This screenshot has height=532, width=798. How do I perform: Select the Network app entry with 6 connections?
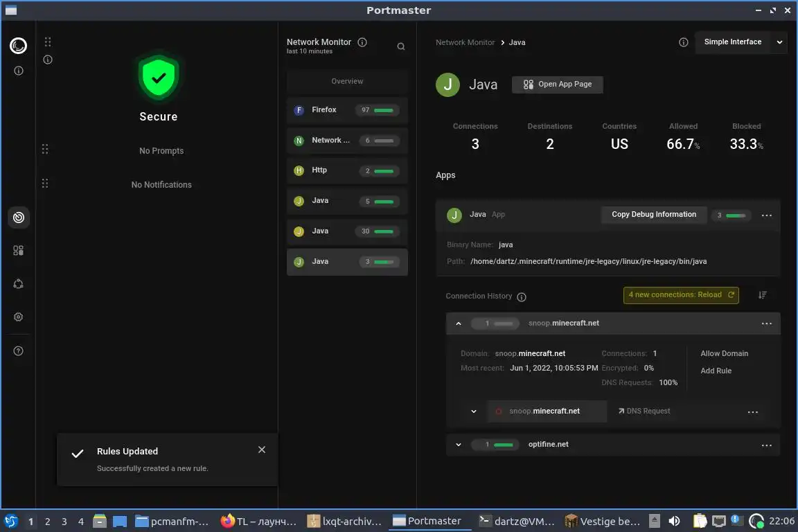347,141
